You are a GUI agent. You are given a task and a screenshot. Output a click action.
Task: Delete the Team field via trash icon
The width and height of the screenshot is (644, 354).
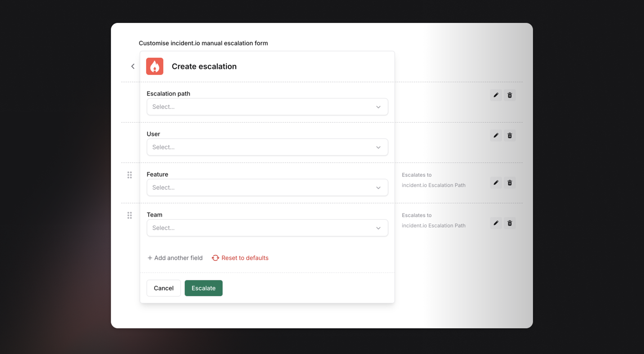pyautogui.click(x=509, y=223)
